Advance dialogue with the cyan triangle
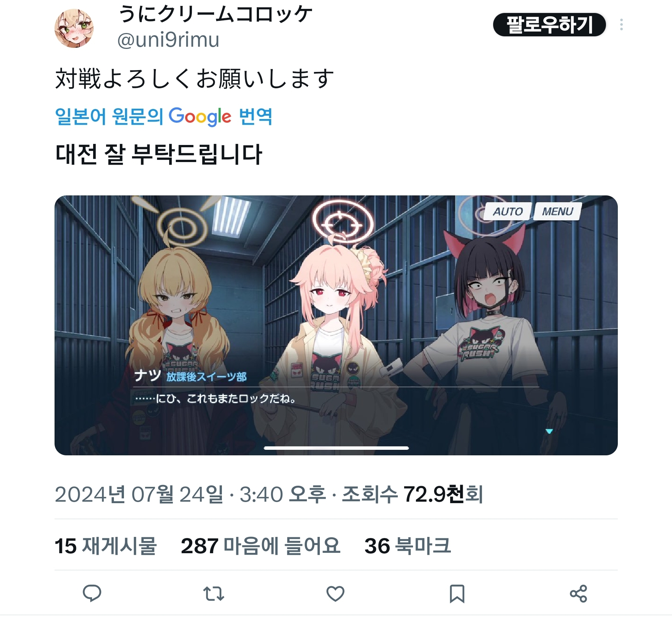This screenshot has width=672, height=627. 549,431
